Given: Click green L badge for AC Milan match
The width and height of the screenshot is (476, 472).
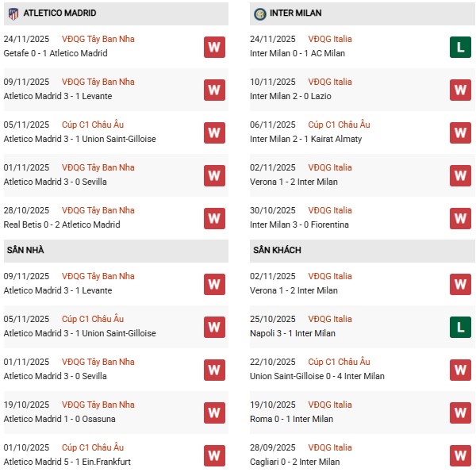Looking at the screenshot, I should [x=460, y=47].
